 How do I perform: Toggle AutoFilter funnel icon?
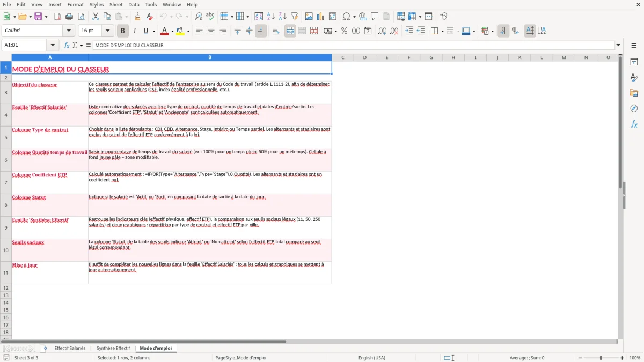click(294, 17)
